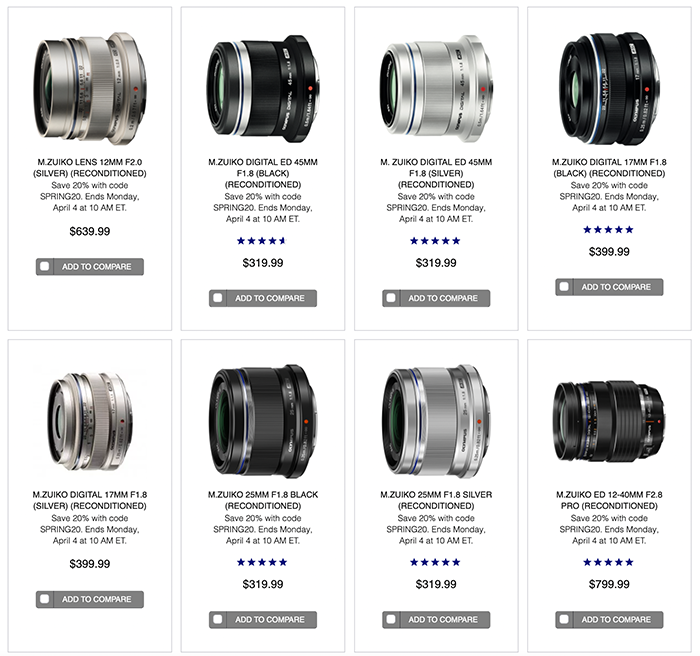
Task: Enable compare for 12-40mm F2.8 PRO
Action: (564, 619)
